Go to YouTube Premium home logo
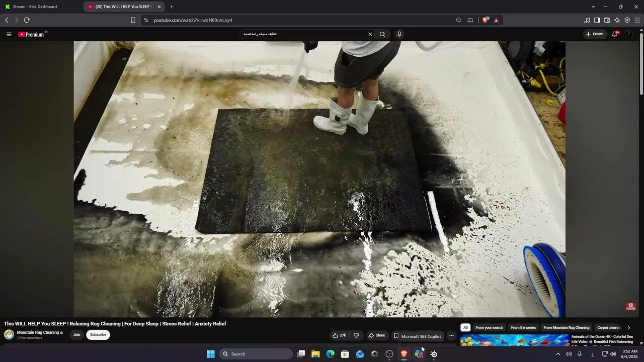 coord(31,34)
